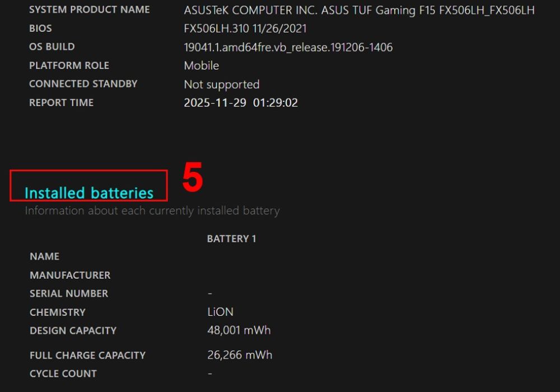
Task: Click the BATTERY 1 column header
Action: 231,239
